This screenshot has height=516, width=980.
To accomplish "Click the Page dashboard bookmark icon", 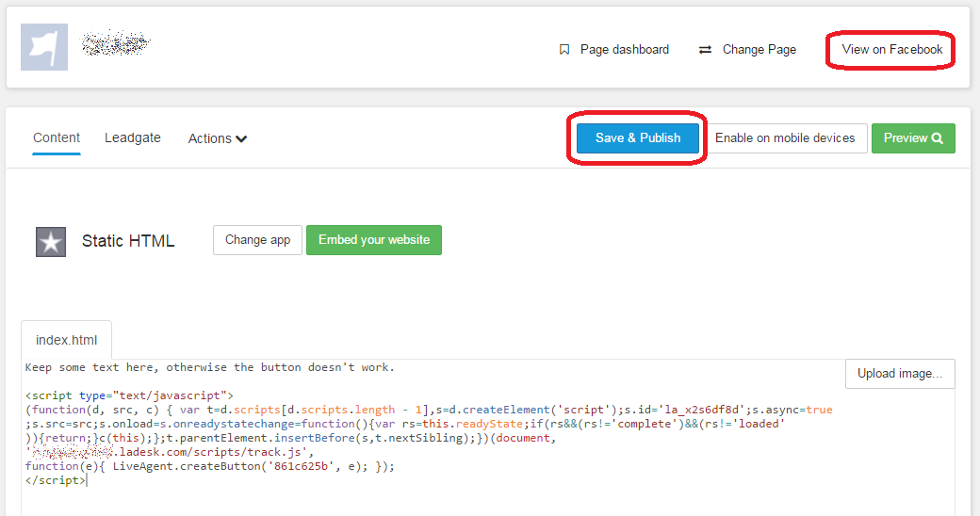I will point(564,49).
